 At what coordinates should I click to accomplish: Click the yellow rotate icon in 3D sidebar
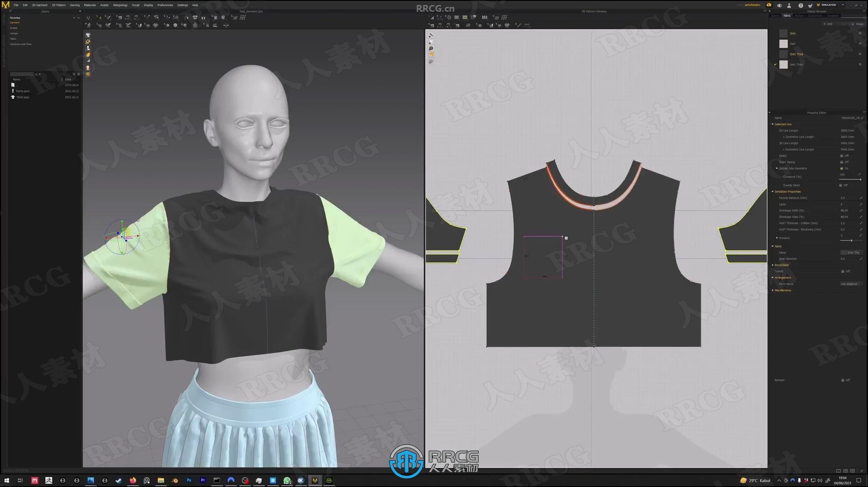click(88, 41)
